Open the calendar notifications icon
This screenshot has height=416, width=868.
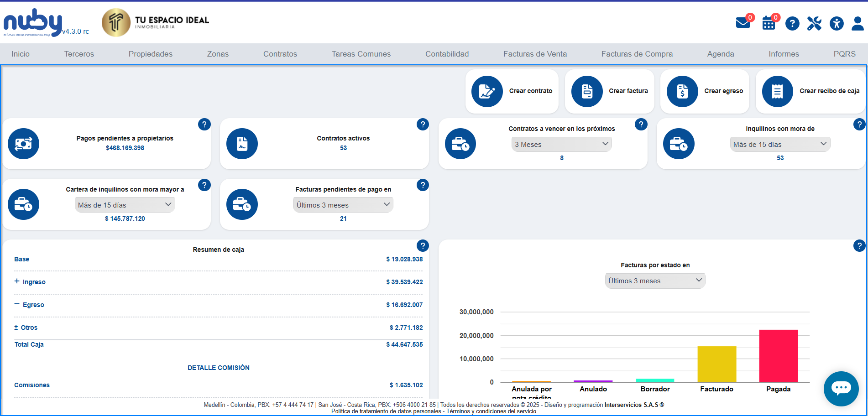[x=769, y=23]
